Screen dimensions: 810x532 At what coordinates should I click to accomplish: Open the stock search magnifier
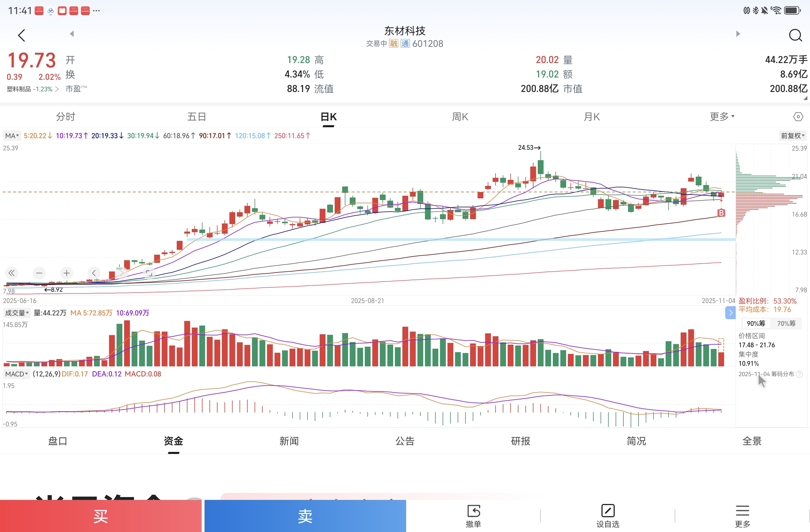(795, 35)
